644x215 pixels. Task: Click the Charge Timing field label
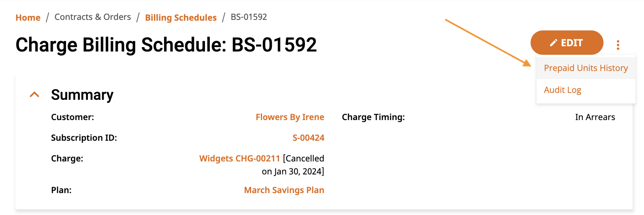click(x=373, y=117)
